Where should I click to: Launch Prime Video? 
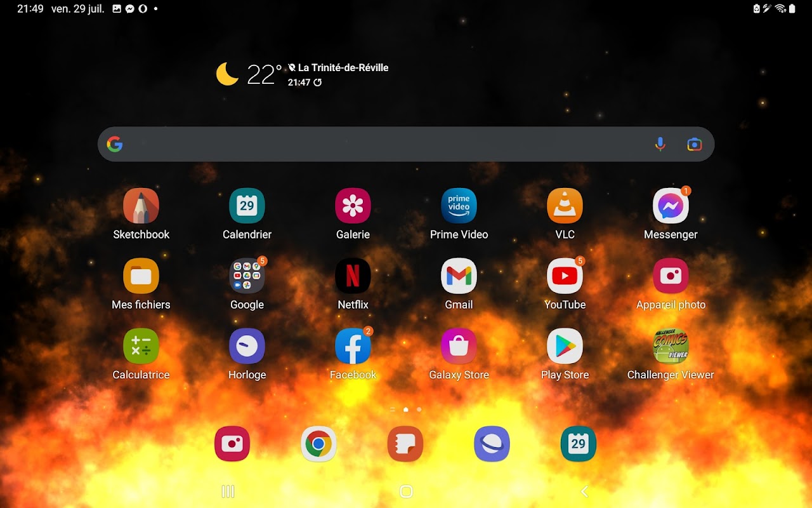click(459, 206)
